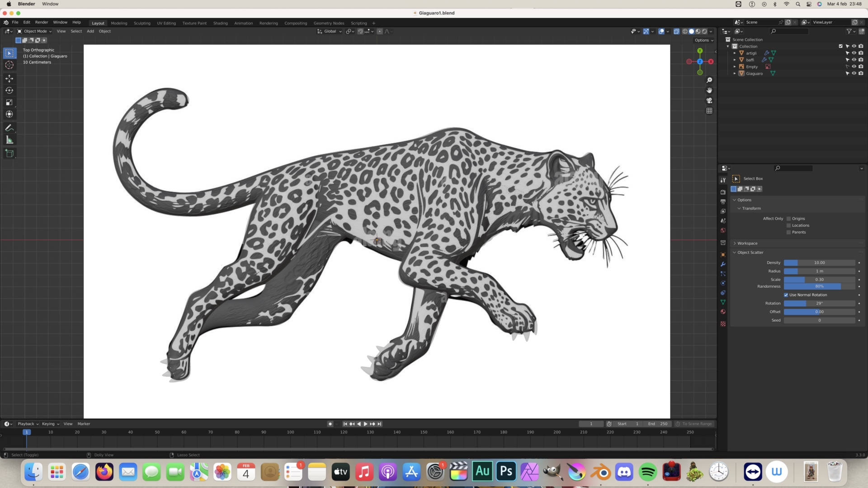Open Spotify from the Dock

coord(648,472)
